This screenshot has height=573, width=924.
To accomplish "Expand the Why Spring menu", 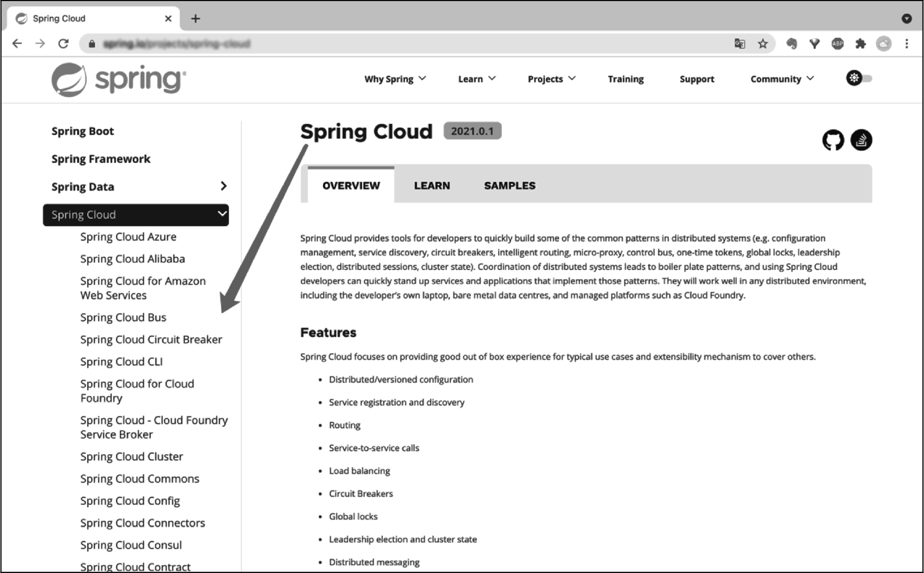I will 395,79.
